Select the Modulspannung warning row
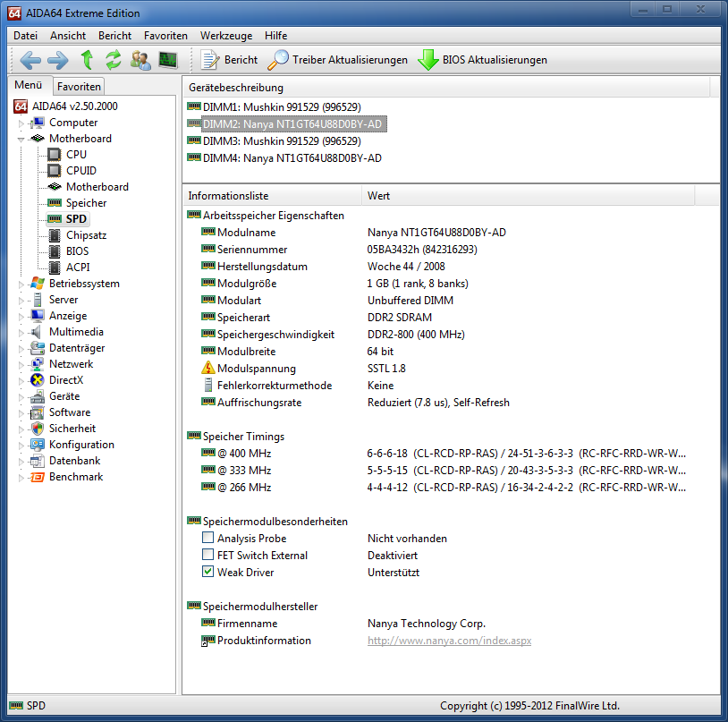 tap(304, 369)
